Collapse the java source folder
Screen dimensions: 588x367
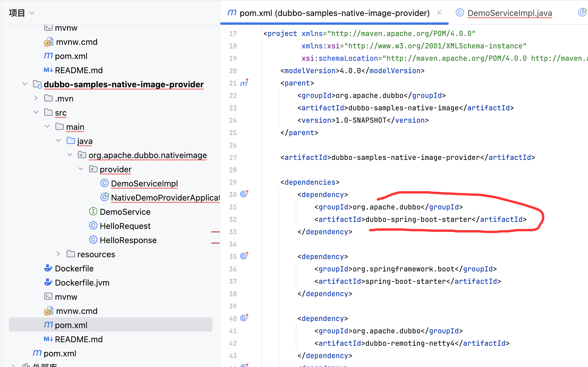click(58, 140)
